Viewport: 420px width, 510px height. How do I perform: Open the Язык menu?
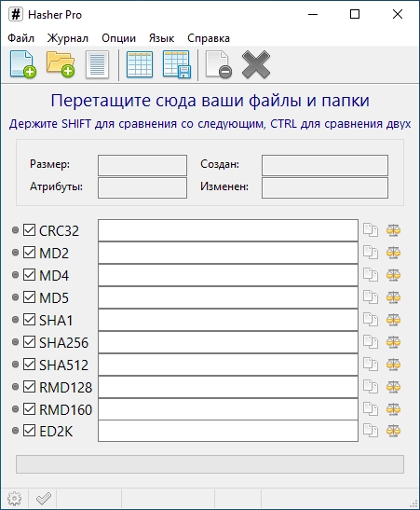click(x=161, y=38)
